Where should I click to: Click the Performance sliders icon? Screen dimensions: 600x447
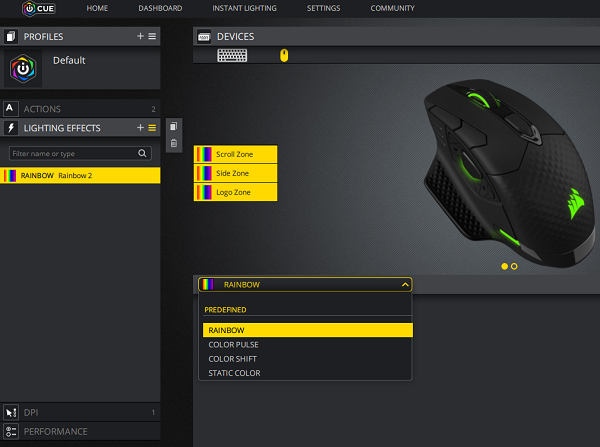(x=11, y=431)
